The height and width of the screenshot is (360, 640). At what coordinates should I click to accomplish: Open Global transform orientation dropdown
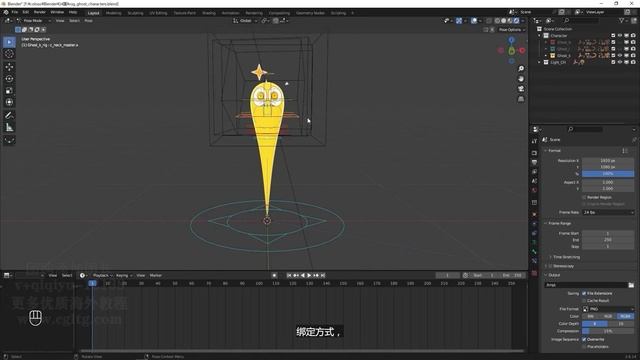(x=245, y=20)
